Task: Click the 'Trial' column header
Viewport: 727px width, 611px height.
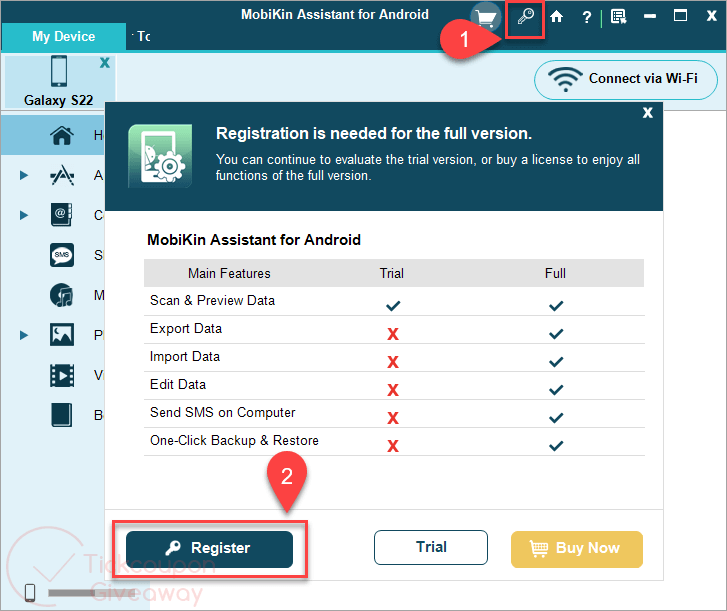Action: [392, 274]
